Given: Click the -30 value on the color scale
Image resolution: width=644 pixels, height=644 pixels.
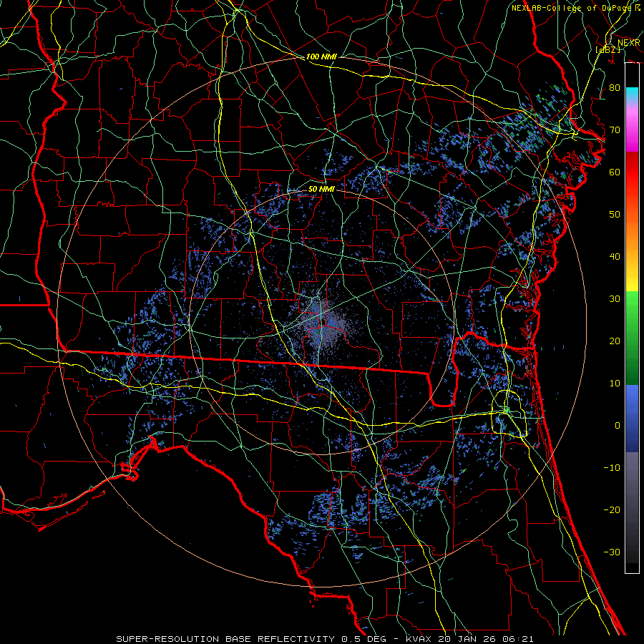Looking at the screenshot, I should [x=612, y=552].
